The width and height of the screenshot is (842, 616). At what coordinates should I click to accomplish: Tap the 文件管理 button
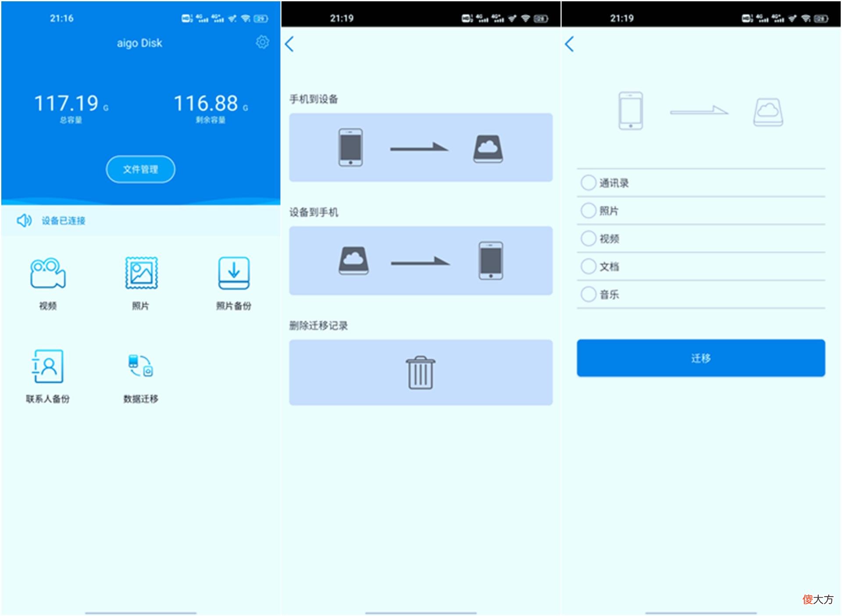coord(140,169)
